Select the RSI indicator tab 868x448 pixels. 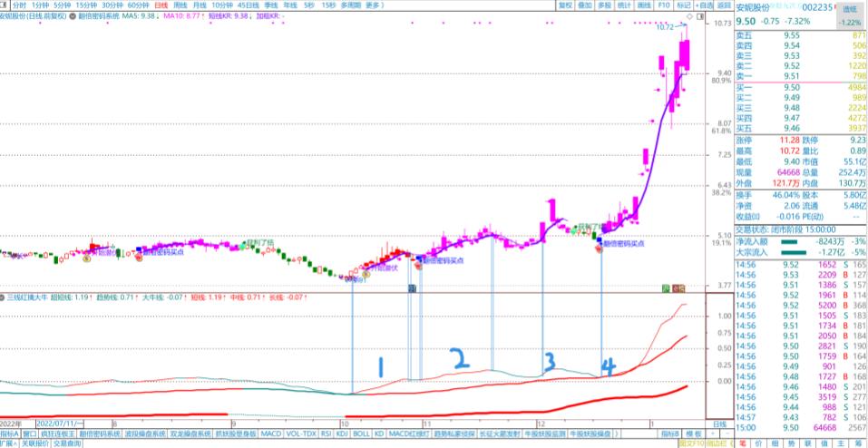[327, 433]
